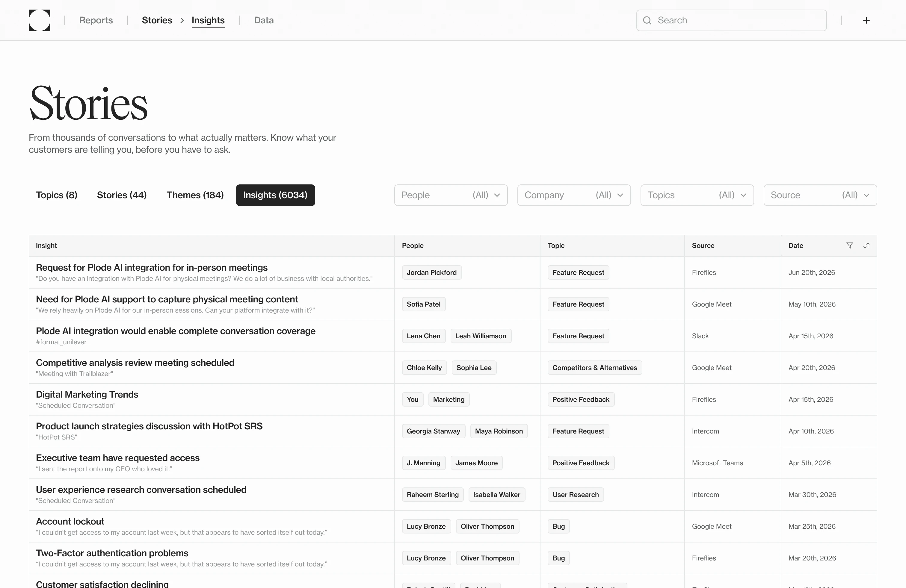
Task: Open 'Competitive analysis review meeting scheduled' insight
Action: [135, 363]
